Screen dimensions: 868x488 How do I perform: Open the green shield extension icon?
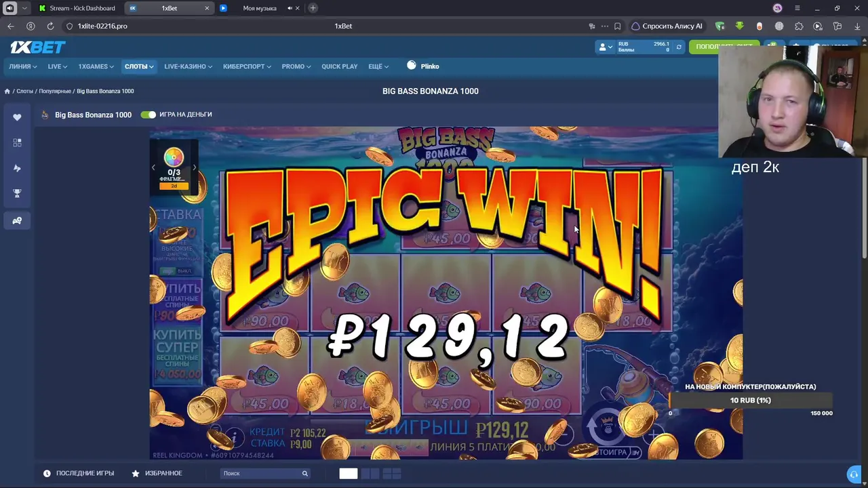pyautogui.click(x=720, y=26)
